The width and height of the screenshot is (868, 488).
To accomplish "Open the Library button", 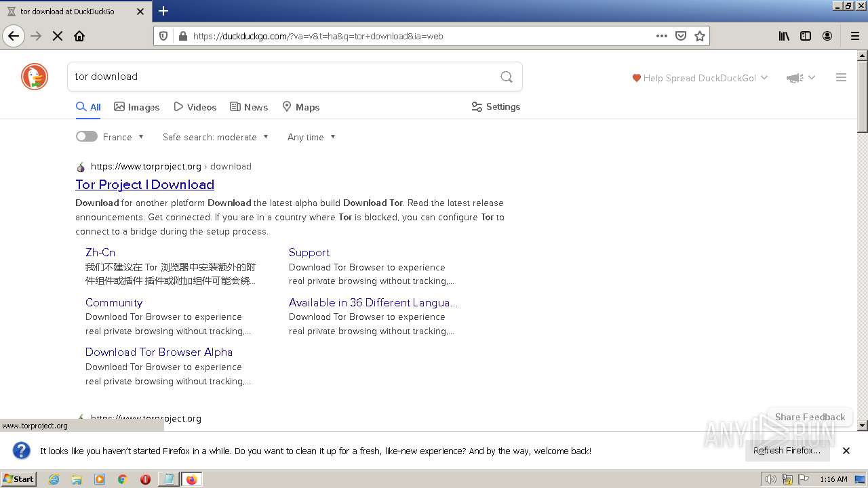I will click(784, 36).
